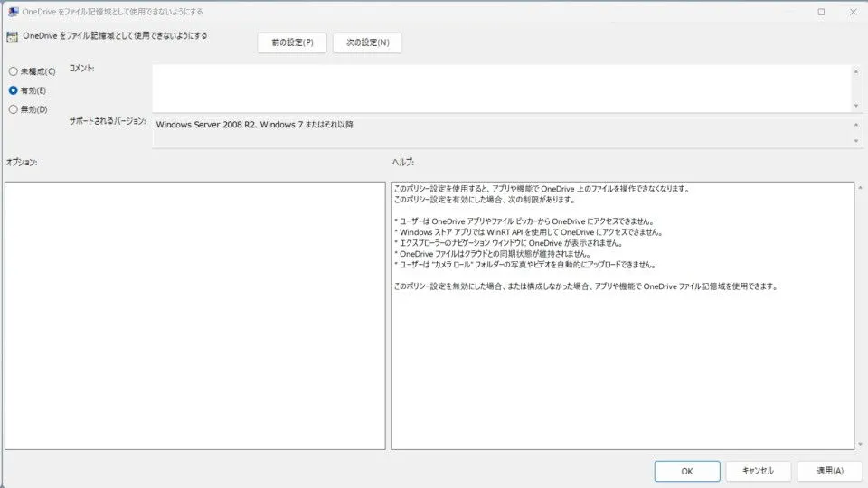Viewport: 868px width, 488px height.
Task: Click the サポートされるバージョン: label
Action: 108,121
